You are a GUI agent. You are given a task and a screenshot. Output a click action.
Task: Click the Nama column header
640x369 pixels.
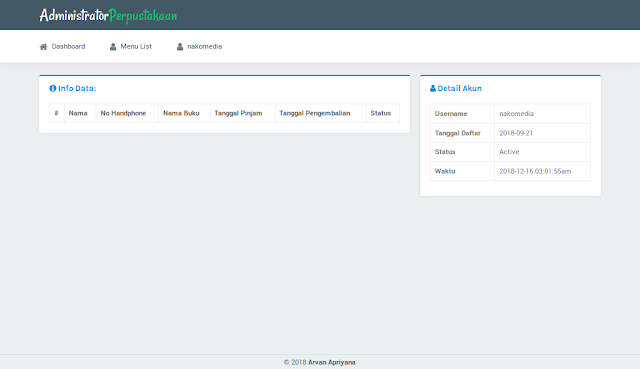(x=80, y=113)
